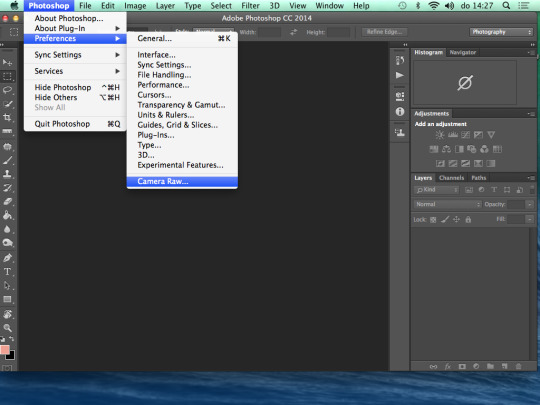Add a Channel Mixer adjustment
540x405 pixels.
pyautogui.click(x=484, y=149)
